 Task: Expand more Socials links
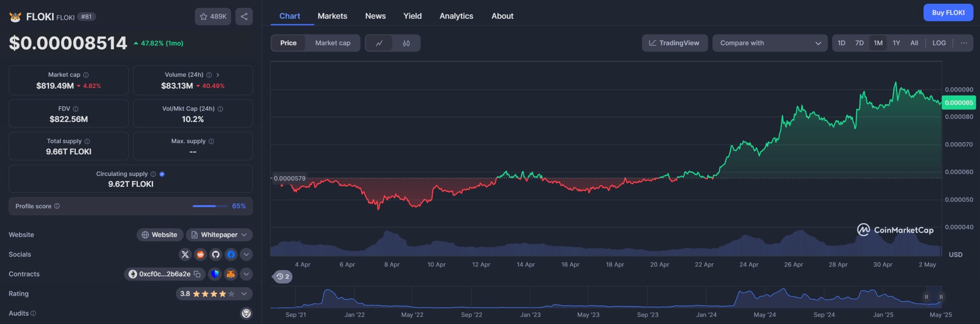click(x=246, y=254)
